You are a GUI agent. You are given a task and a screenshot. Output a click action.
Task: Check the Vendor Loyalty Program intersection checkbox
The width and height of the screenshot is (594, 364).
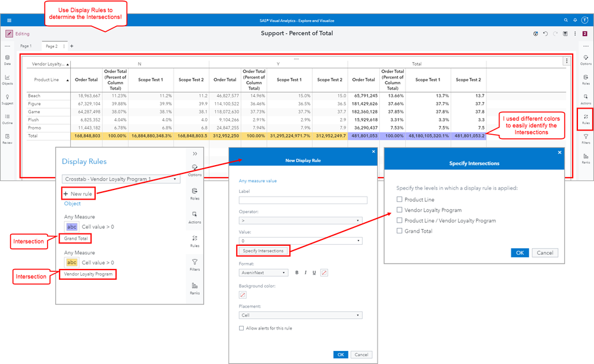coord(400,210)
